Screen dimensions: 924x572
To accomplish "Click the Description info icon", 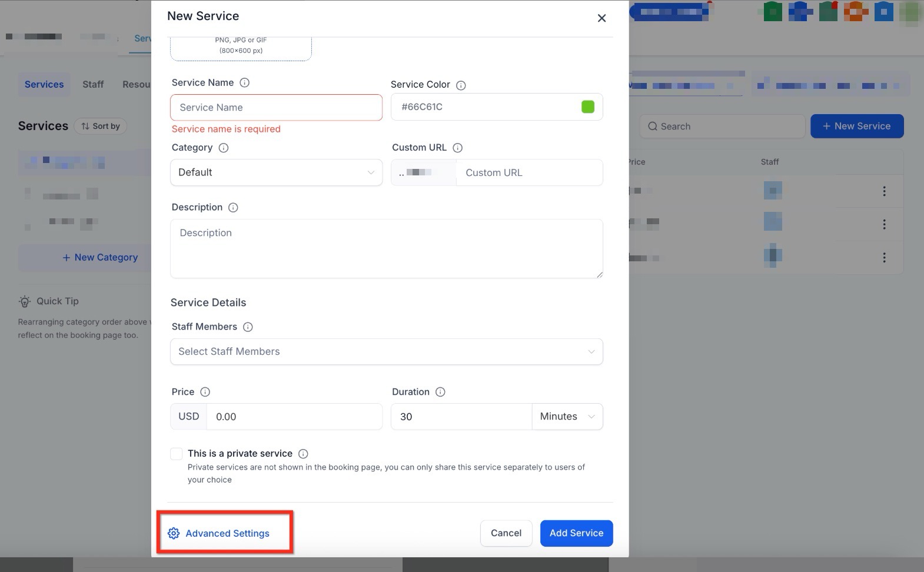I will [x=233, y=208].
